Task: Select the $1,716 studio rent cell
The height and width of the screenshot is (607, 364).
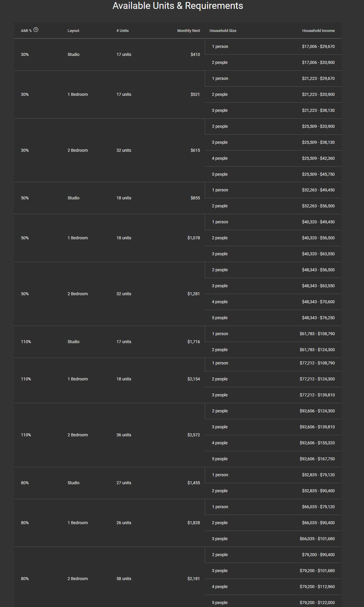Action: [x=194, y=342]
